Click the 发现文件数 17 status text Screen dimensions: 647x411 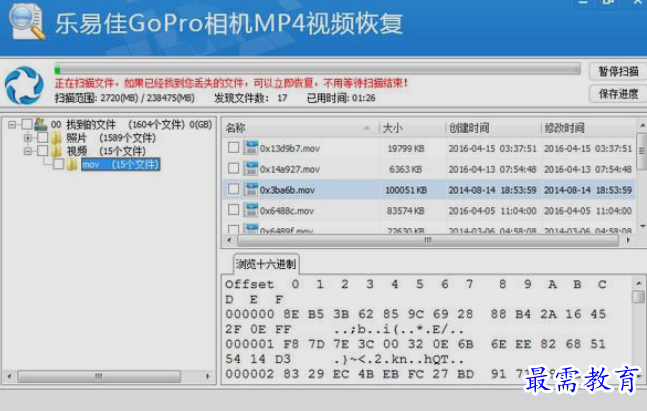pyautogui.click(x=250, y=98)
